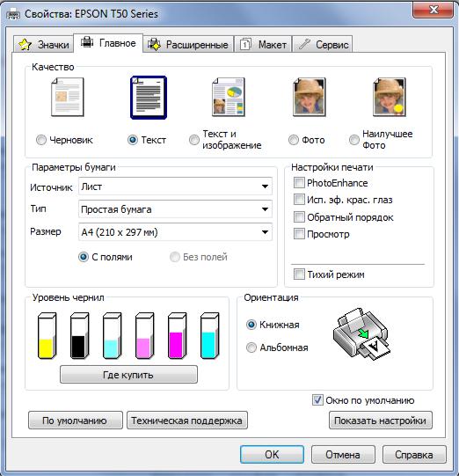Open the Сервис tab
459x476 pixels.
[x=323, y=45]
